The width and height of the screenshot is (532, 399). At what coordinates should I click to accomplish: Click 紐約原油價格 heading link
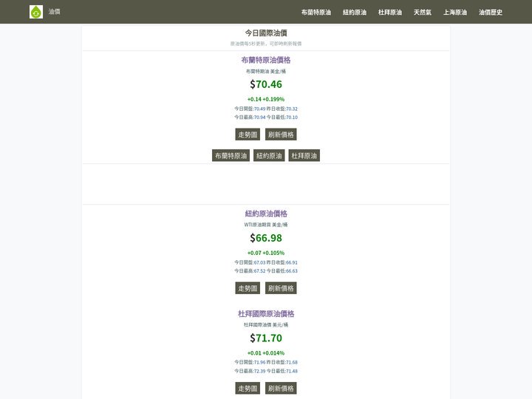(x=266, y=214)
